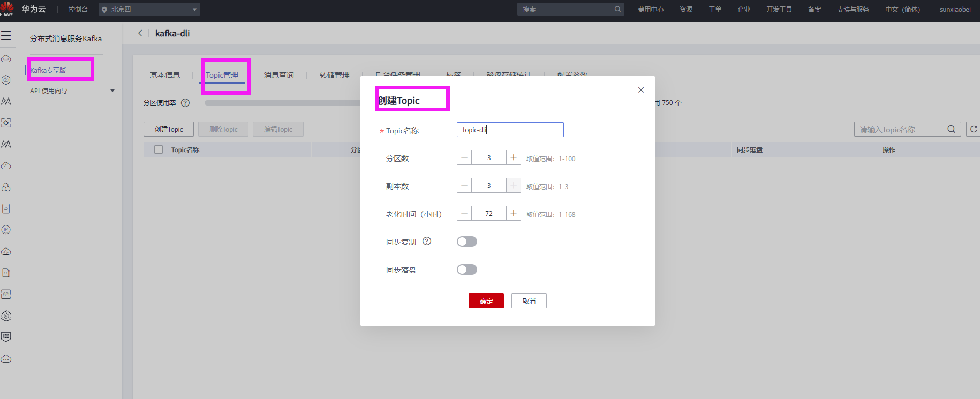
Task: Click the kafka-dli instance title
Action: [x=172, y=33]
